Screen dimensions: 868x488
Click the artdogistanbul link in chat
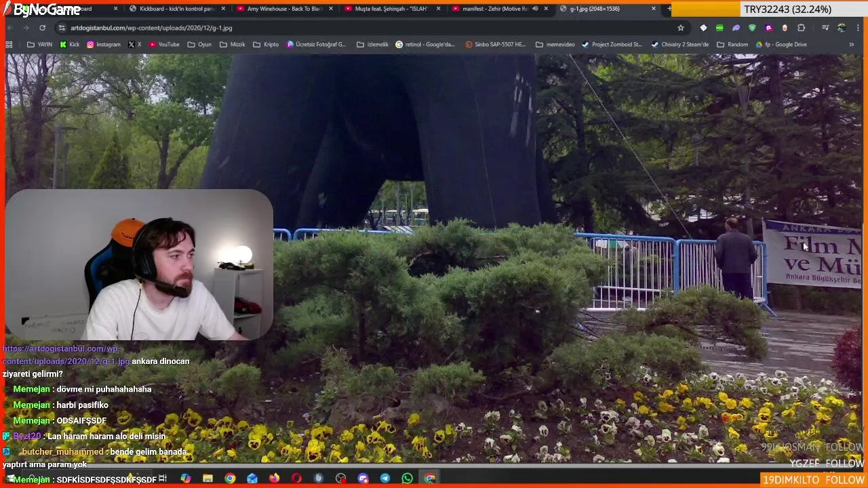(x=66, y=354)
